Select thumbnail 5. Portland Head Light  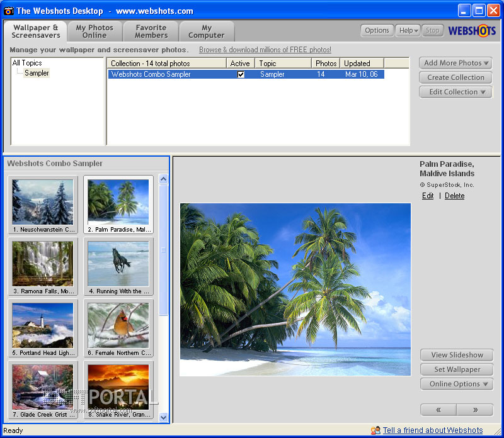(x=43, y=327)
